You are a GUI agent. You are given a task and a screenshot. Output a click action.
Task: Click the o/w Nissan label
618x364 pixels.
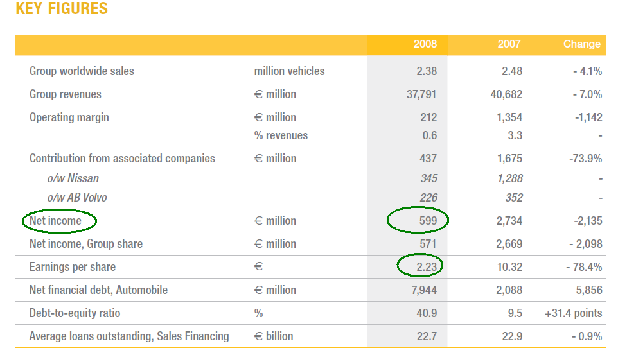tap(73, 178)
